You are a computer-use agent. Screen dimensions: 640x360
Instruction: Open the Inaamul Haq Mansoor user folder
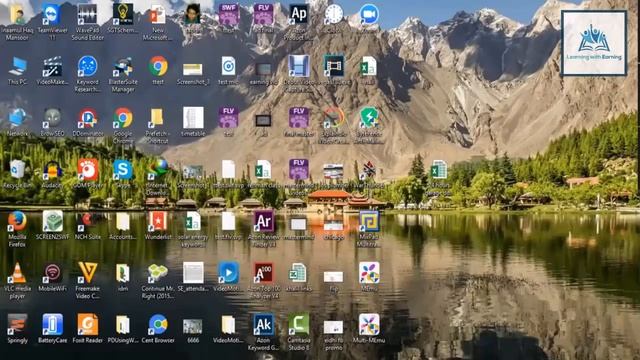click(x=17, y=16)
